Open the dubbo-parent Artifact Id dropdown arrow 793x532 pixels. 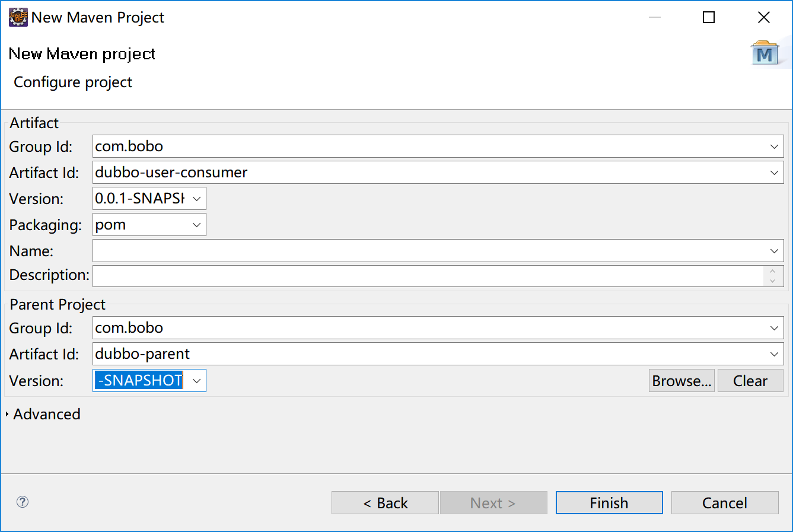point(774,354)
